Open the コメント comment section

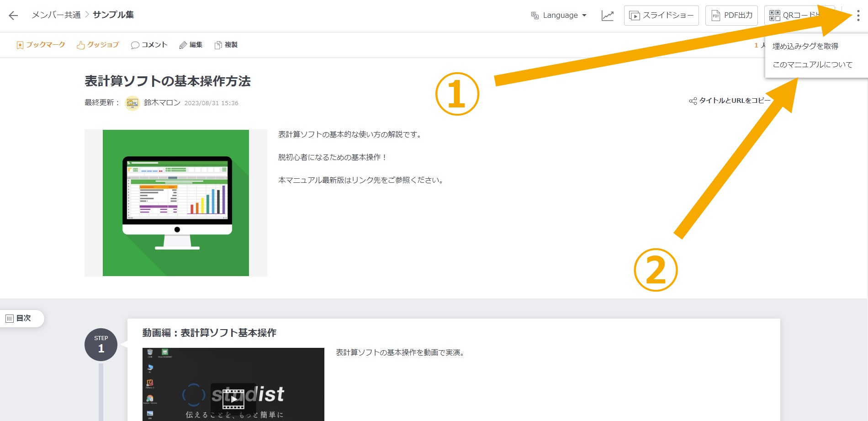[149, 45]
